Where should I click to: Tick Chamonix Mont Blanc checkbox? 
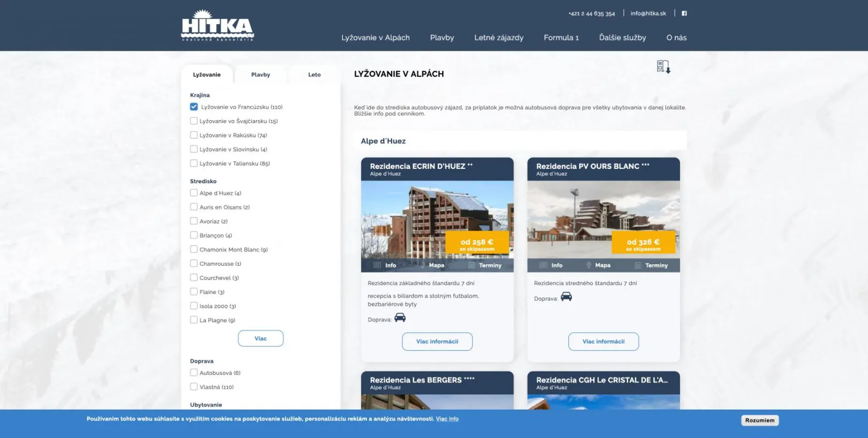pos(194,249)
